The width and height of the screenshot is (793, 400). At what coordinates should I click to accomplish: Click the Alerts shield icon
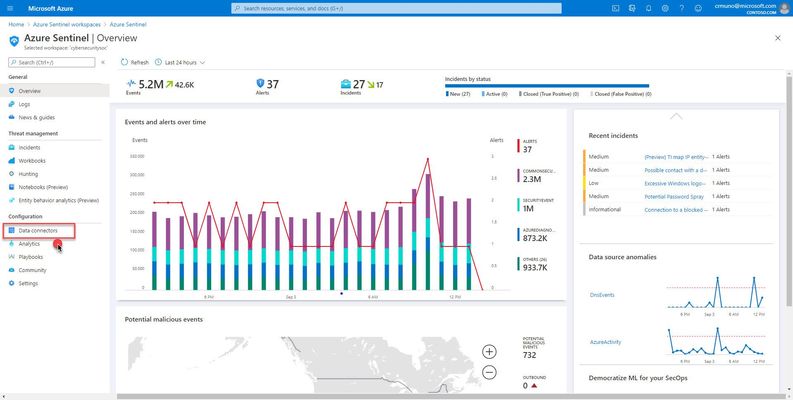pyautogui.click(x=260, y=83)
